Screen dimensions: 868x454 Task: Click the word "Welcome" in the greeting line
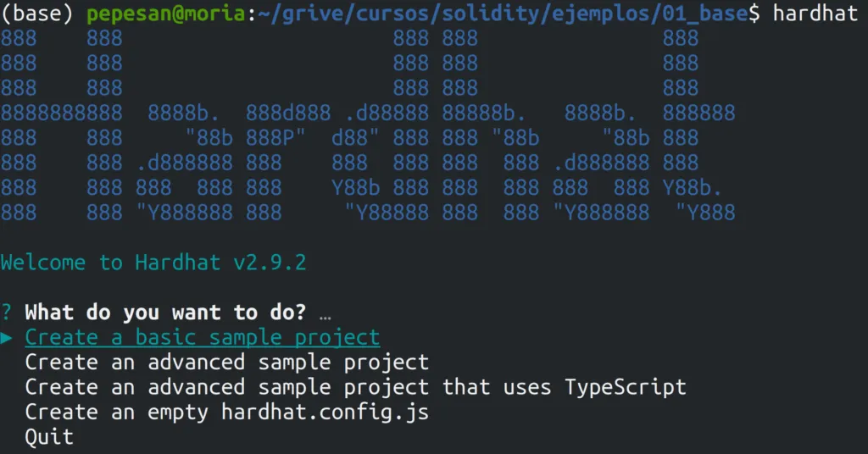(x=43, y=263)
